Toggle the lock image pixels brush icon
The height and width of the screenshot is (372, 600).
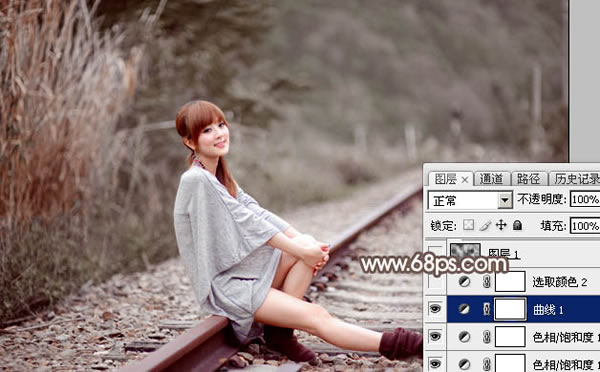click(x=485, y=225)
